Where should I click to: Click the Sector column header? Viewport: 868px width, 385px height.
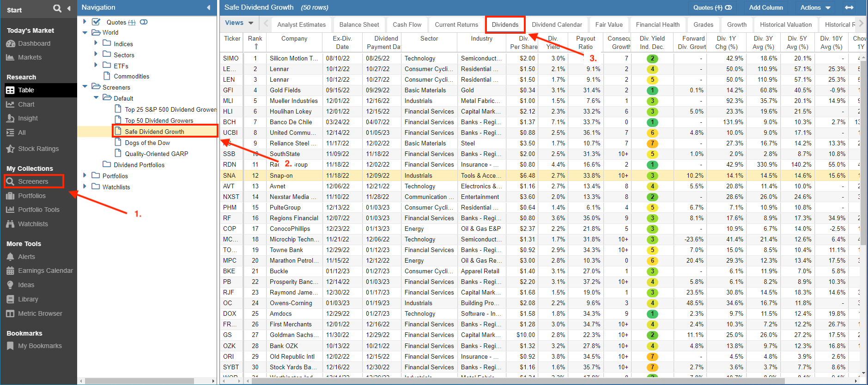coord(429,42)
